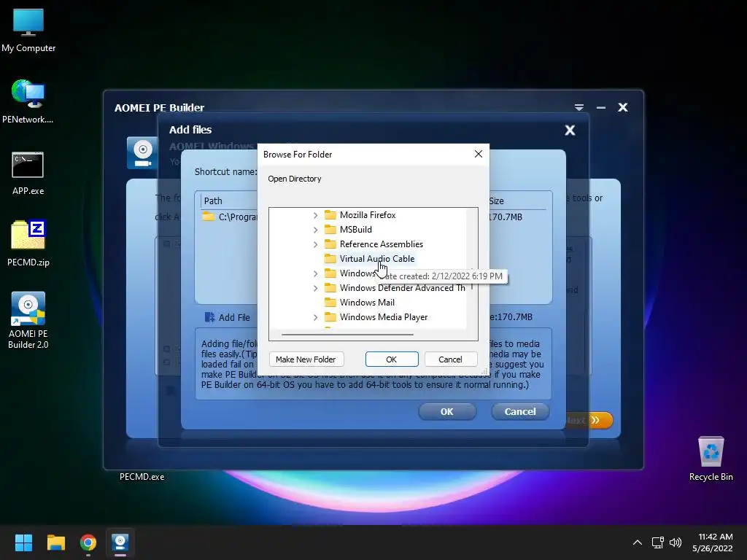Open the taskbar clock showing 11:42 AM
This screenshot has height=560, width=747.
pyautogui.click(x=713, y=542)
